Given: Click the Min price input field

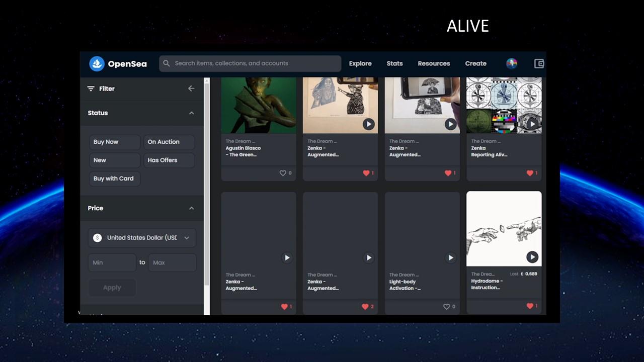Looking at the screenshot, I should coord(112,262).
